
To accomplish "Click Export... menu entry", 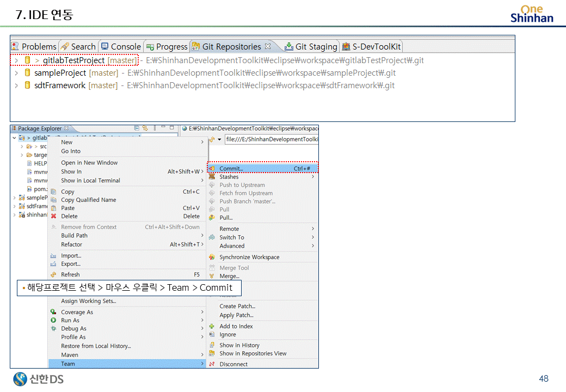I will coord(127,264).
